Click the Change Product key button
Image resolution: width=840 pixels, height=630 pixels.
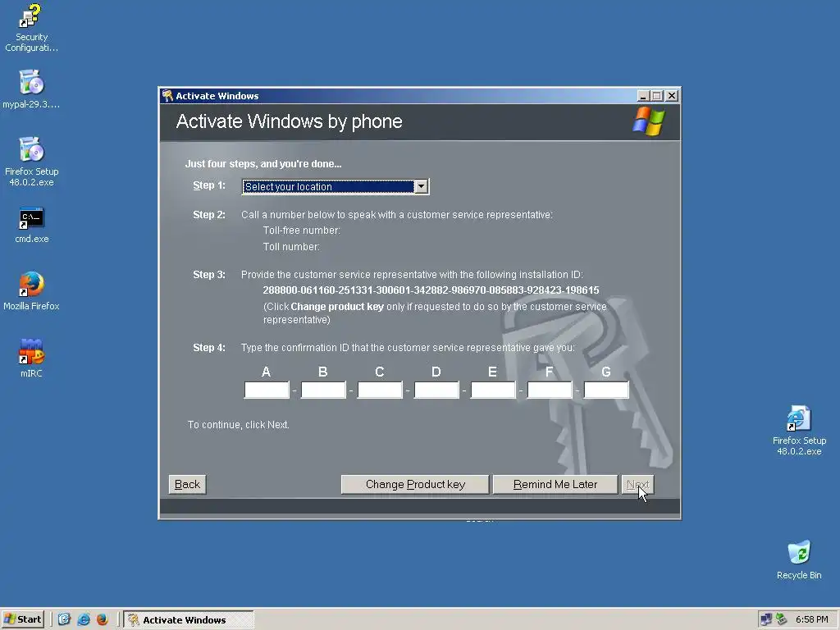pyautogui.click(x=415, y=484)
